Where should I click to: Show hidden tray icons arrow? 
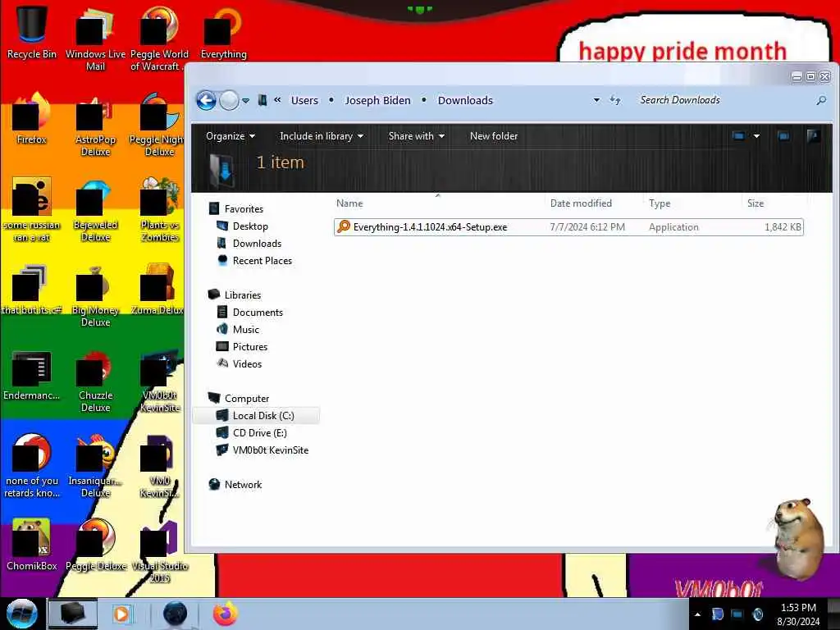pyautogui.click(x=697, y=614)
